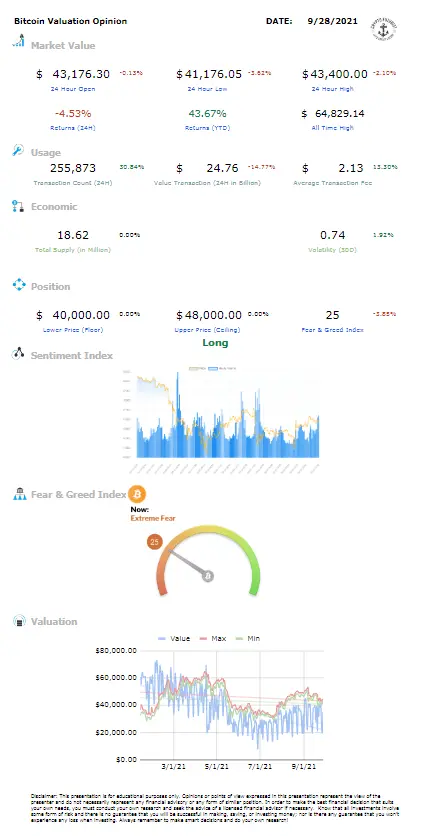Click the green 'Long' position text
Screen dimensions: 439x840
pos(215,342)
